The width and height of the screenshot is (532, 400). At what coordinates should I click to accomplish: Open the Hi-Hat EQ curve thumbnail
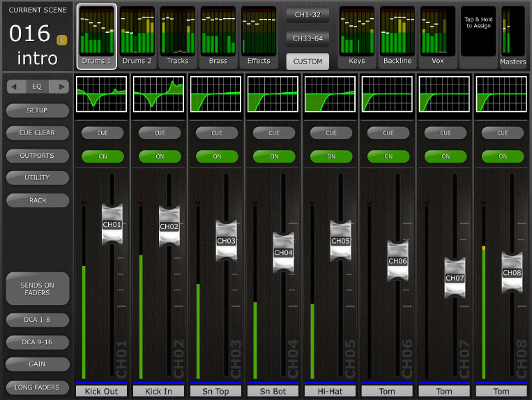(x=330, y=94)
